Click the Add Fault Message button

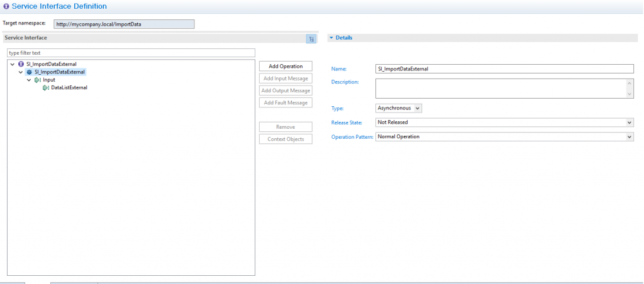pos(286,102)
